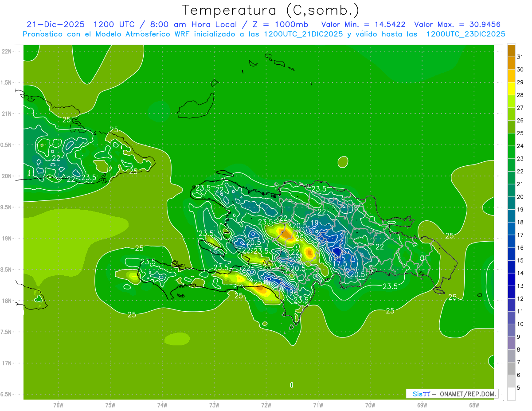Click the legend value '8'
Viewport: 532px width, 411px height.
click(x=519, y=350)
